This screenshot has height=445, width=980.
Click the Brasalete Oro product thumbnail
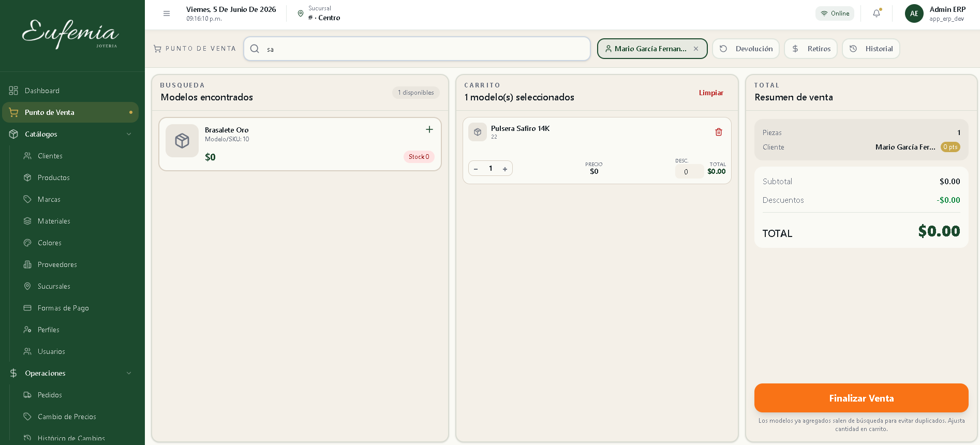point(182,141)
